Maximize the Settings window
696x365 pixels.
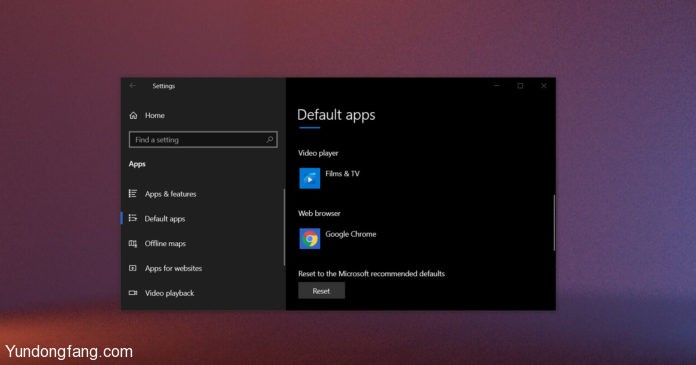pos(520,86)
